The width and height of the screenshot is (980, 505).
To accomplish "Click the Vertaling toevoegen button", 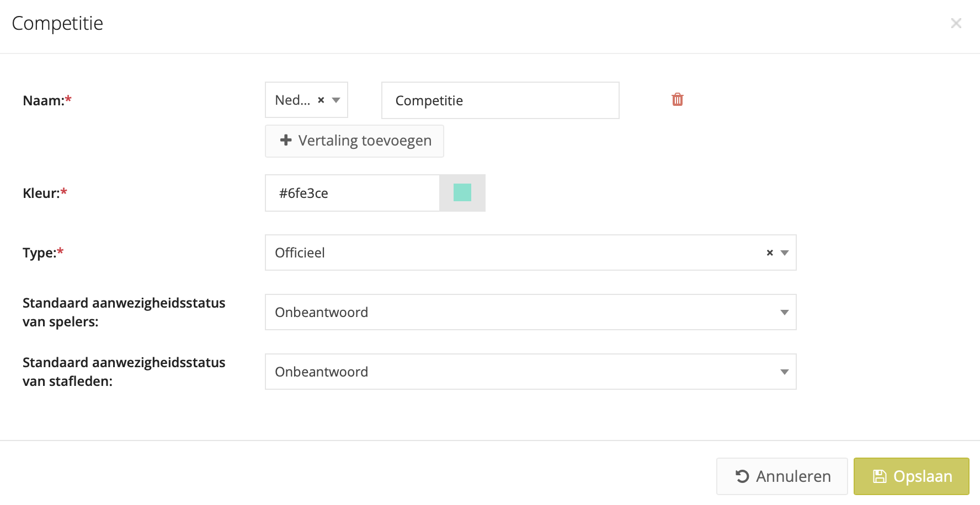I will pos(354,141).
